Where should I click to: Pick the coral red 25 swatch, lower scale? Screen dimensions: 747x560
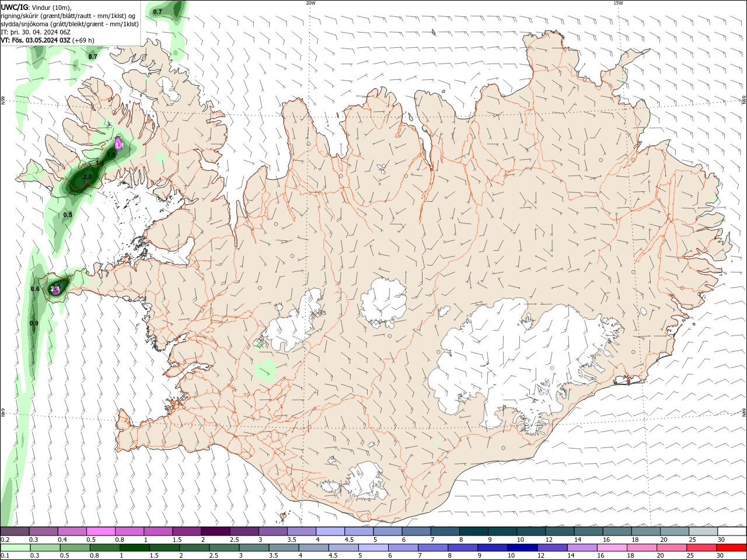click(701, 548)
